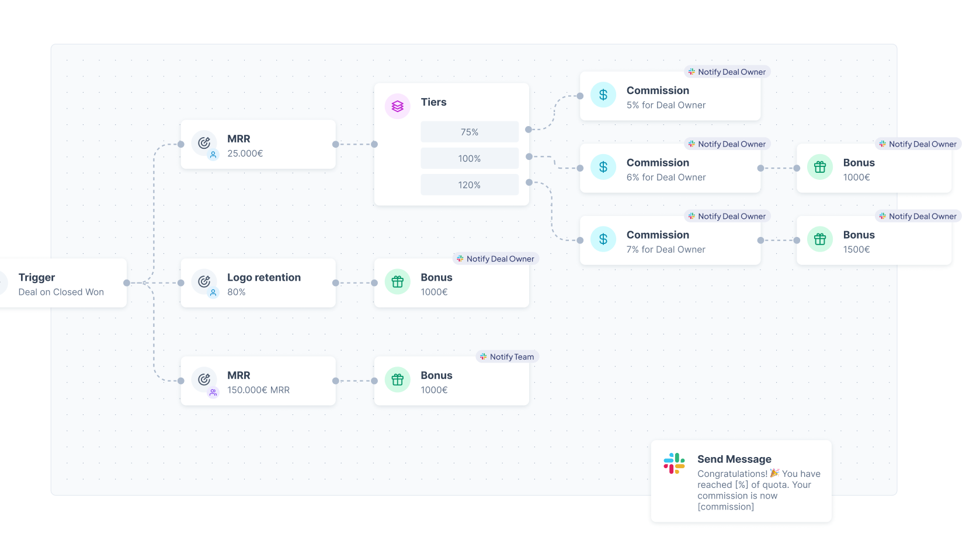980x551 pixels.
Task: Select the 75% tier row
Action: point(470,132)
